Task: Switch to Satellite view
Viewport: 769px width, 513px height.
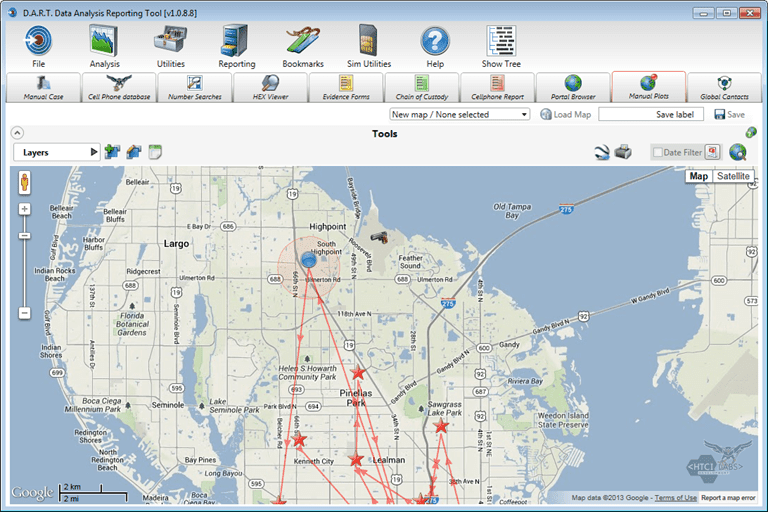Action: coord(733,176)
